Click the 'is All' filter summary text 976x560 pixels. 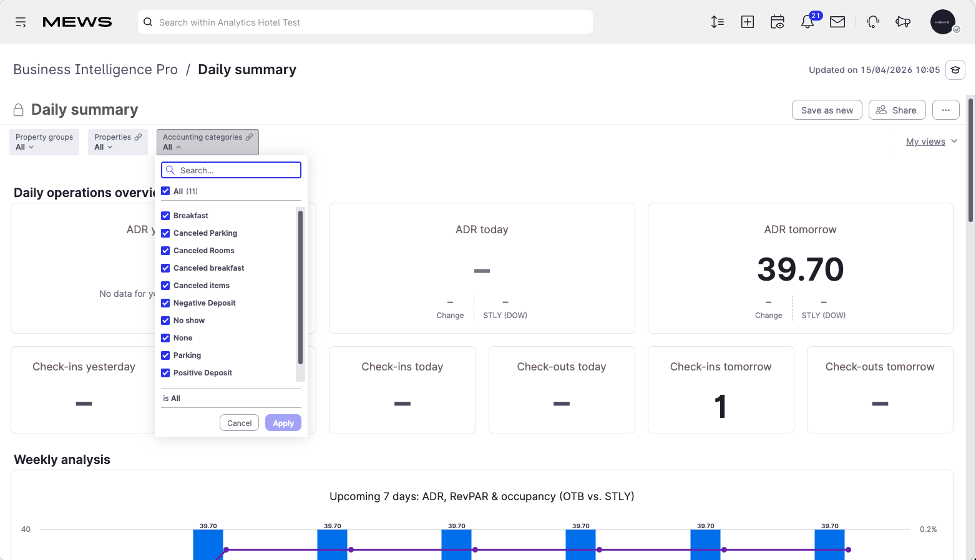[x=172, y=398]
